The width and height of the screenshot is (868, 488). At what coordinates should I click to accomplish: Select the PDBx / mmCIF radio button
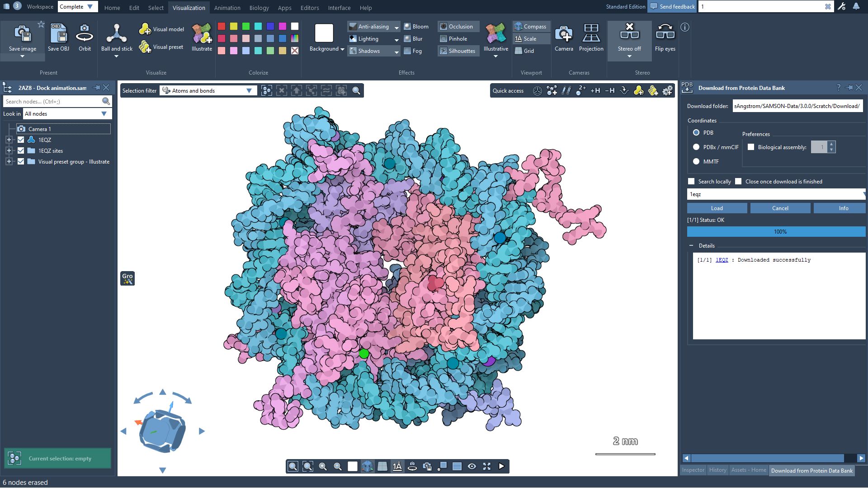696,147
